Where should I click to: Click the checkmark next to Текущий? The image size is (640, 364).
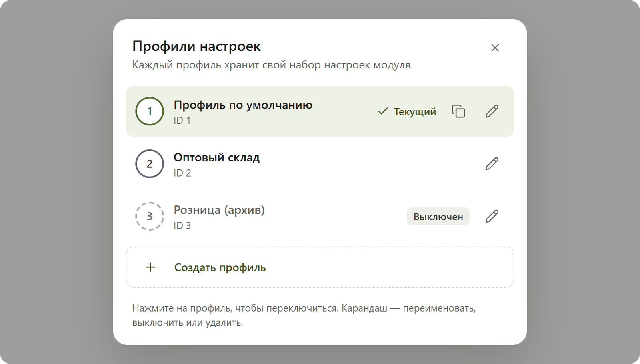(x=383, y=111)
